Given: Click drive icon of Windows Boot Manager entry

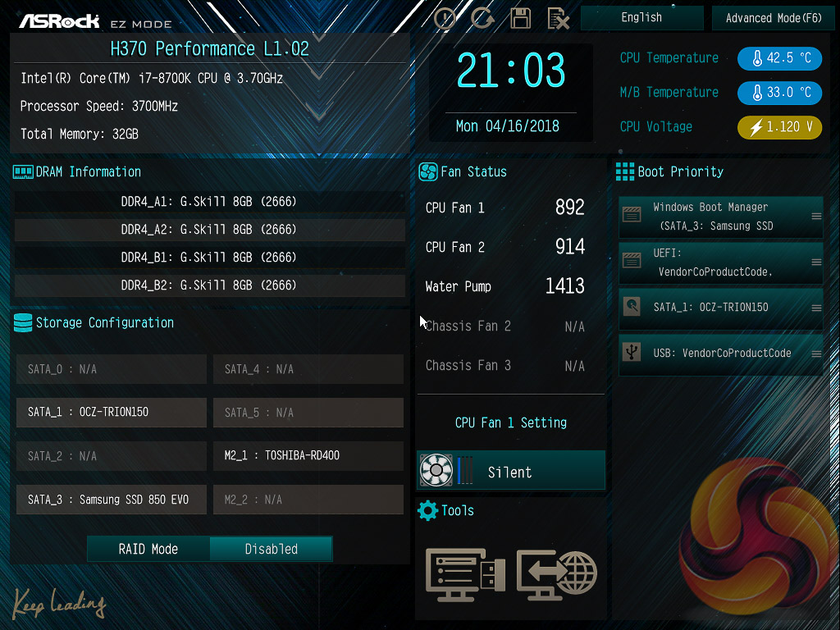Looking at the screenshot, I should pyautogui.click(x=632, y=215).
